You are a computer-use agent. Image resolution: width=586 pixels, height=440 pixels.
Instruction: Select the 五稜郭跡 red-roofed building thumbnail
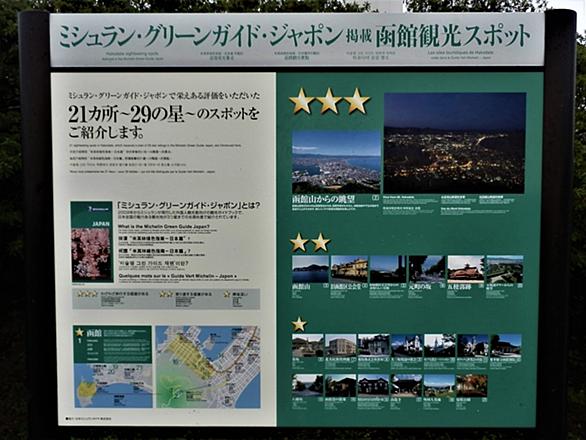(x=466, y=269)
